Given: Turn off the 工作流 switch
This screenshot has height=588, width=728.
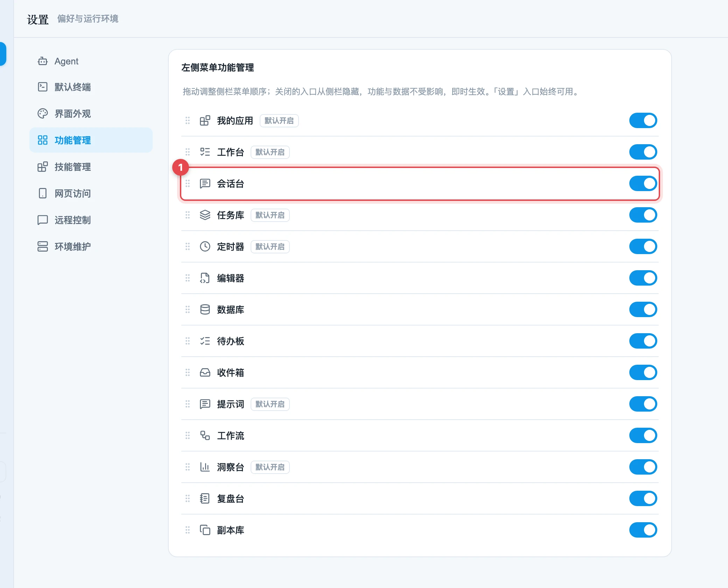Looking at the screenshot, I should click(x=643, y=436).
